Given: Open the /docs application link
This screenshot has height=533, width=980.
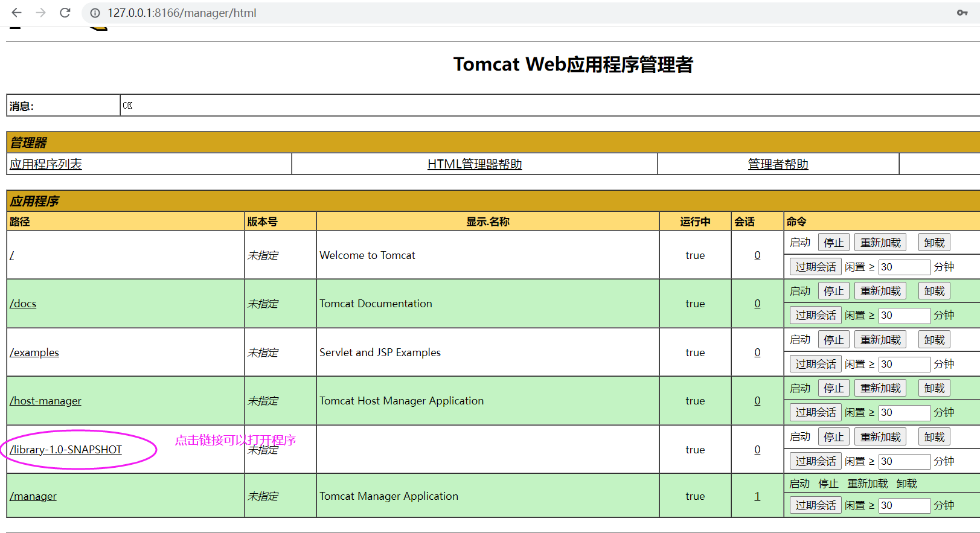Looking at the screenshot, I should [23, 304].
